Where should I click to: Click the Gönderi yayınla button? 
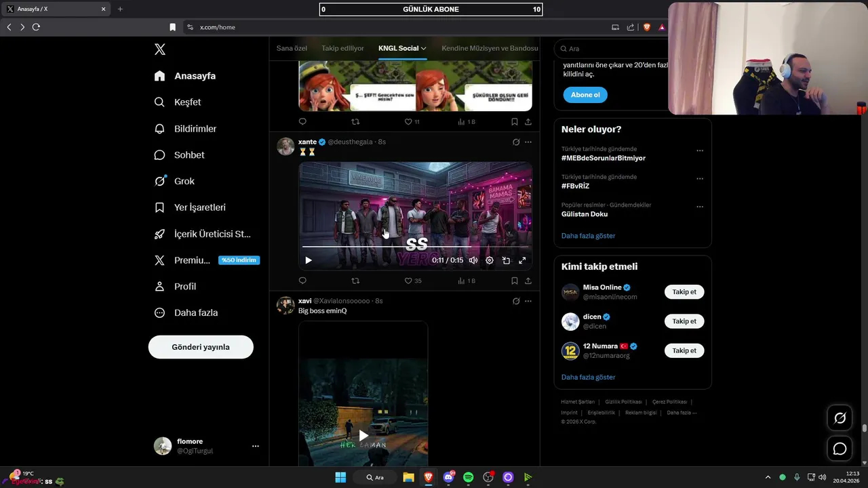click(201, 347)
